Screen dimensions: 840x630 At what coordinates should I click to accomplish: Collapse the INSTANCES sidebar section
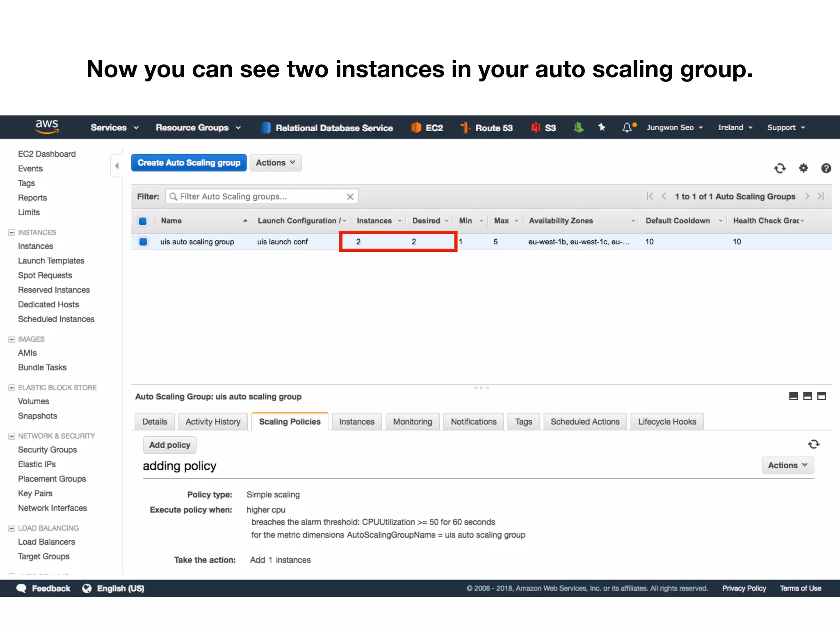click(x=12, y=233)
